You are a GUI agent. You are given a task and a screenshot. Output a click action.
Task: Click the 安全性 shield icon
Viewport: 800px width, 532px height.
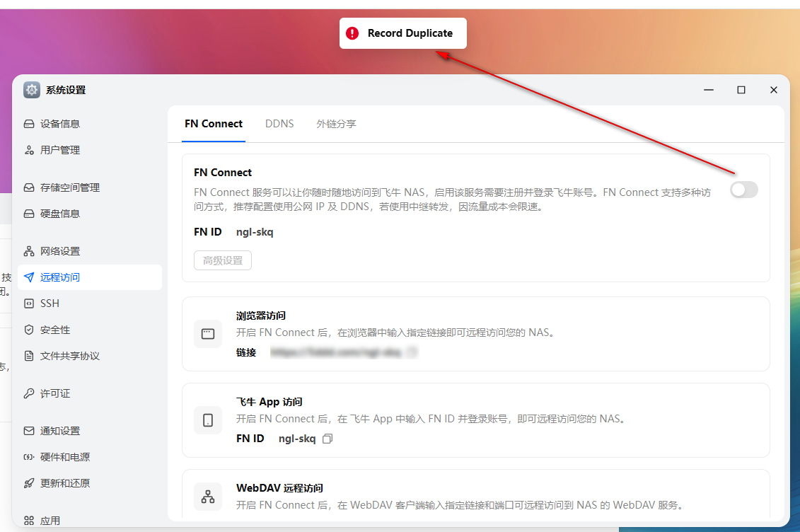(x=29, y=330)
